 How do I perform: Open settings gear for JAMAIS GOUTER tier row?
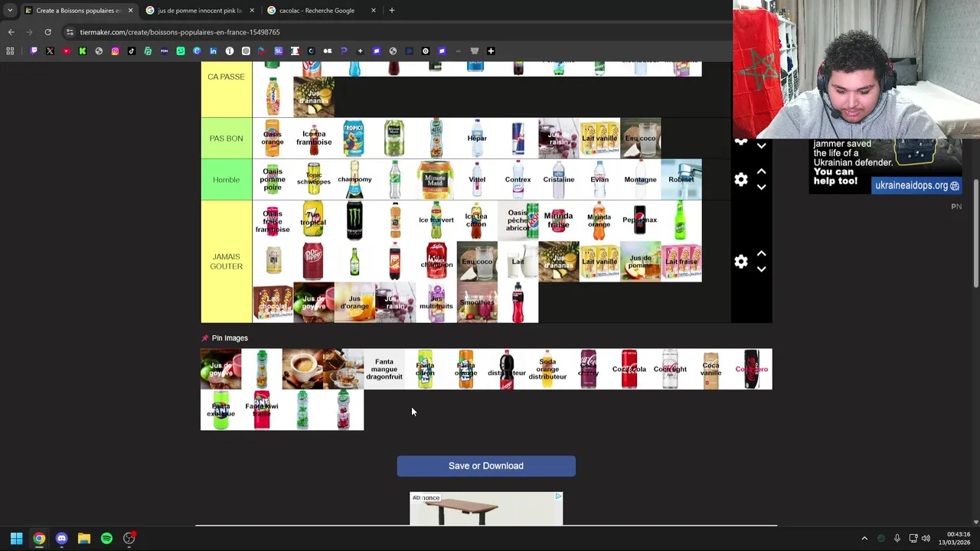coord(740,262)
